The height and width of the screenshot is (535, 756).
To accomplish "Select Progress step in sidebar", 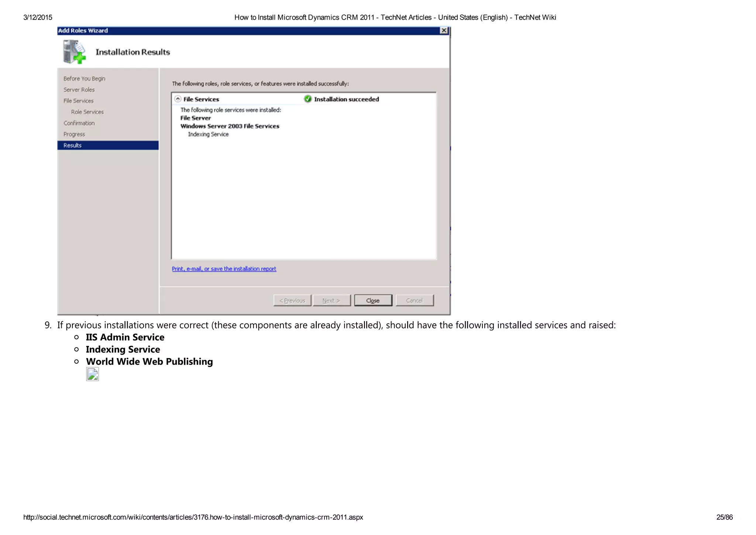I will click(x=74, y=134).
